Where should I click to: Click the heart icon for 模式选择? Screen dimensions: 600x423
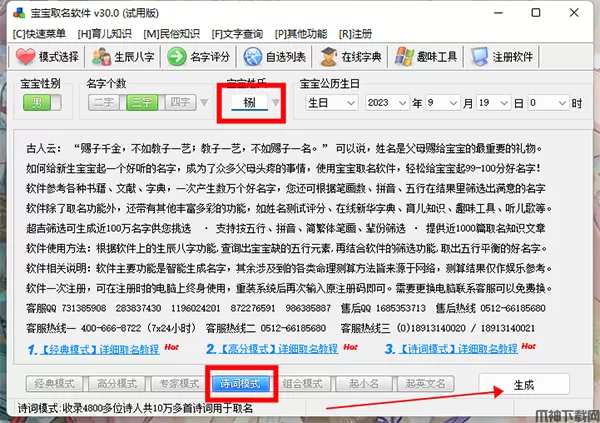[x=25, y=57]
